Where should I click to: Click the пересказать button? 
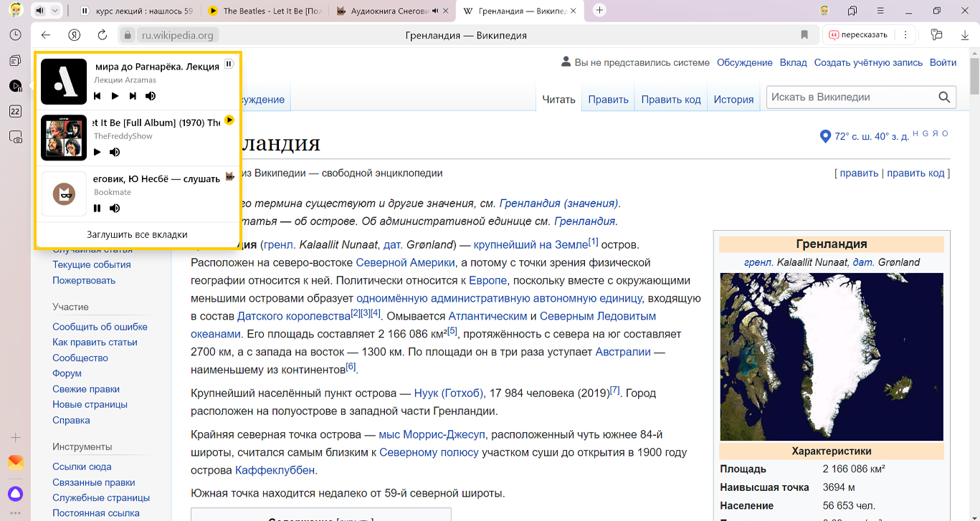859,35
